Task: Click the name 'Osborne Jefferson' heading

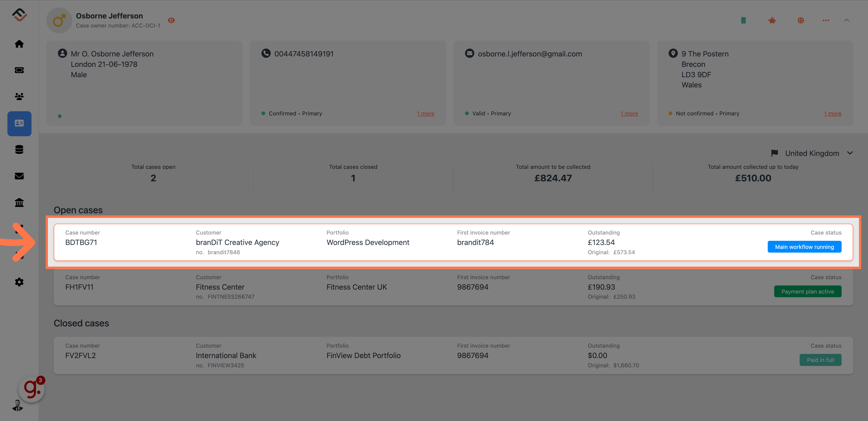Action: tap(110, 16)
